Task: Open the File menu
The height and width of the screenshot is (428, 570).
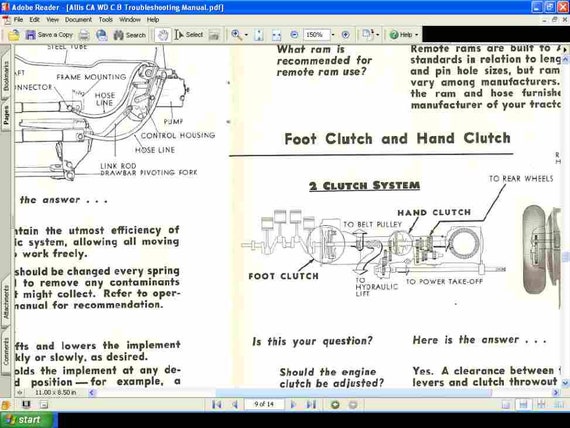Action: [18, 20]
